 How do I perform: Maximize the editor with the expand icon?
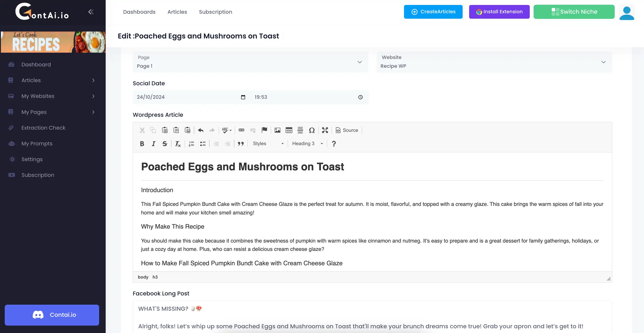(x=325, y=130)
